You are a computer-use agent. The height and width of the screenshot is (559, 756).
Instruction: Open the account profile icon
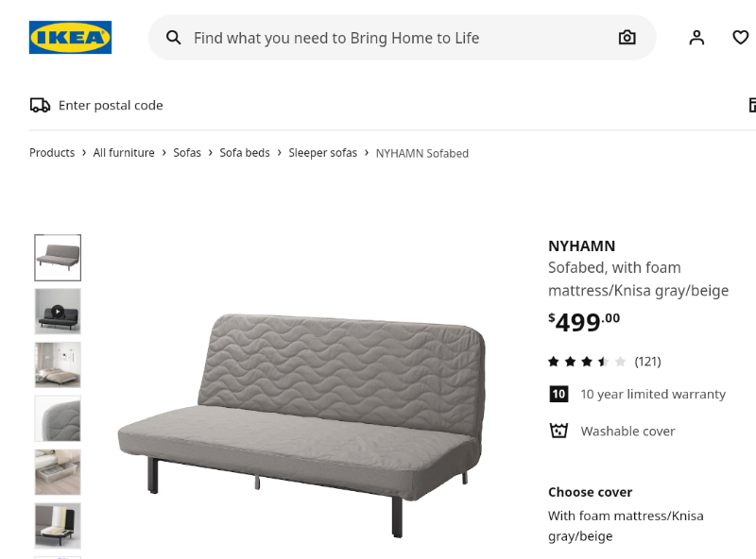coord(696,38)
